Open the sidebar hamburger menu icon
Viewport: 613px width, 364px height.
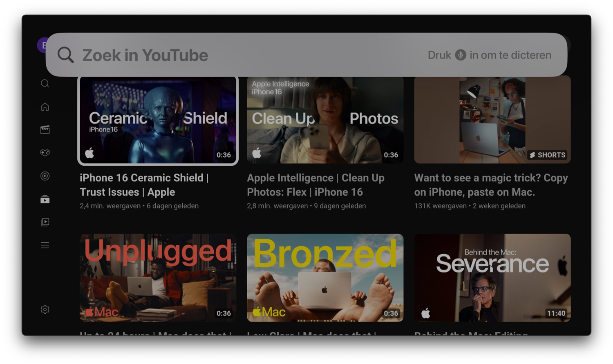coord(45,245)
